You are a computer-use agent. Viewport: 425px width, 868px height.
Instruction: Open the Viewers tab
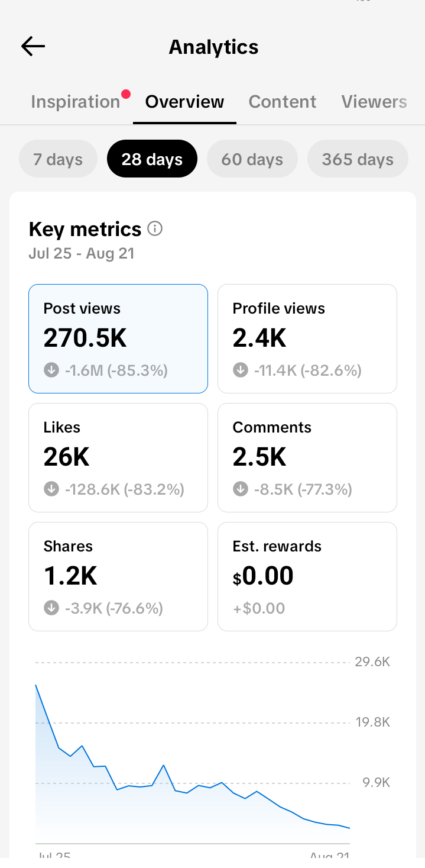point(374,102)
